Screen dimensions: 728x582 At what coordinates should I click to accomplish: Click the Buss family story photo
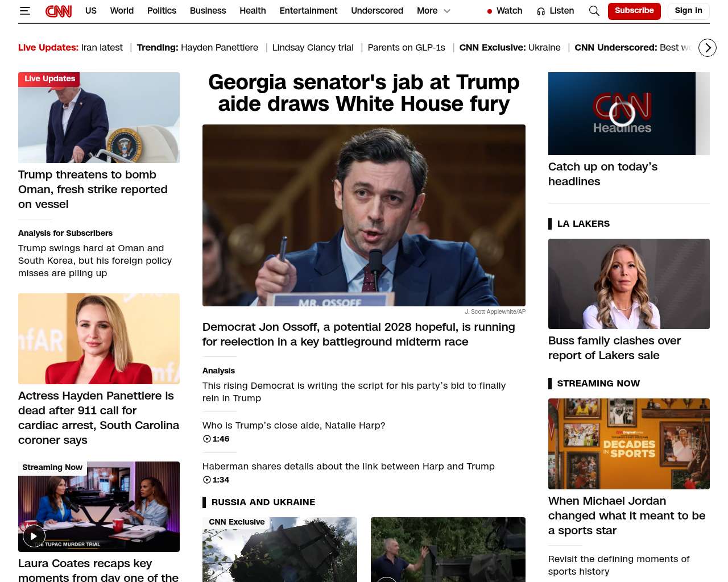[x=629, y=284]
